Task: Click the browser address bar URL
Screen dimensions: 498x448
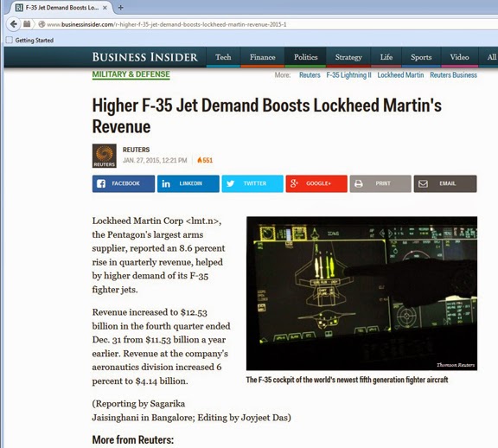Action: pos(167,24)
